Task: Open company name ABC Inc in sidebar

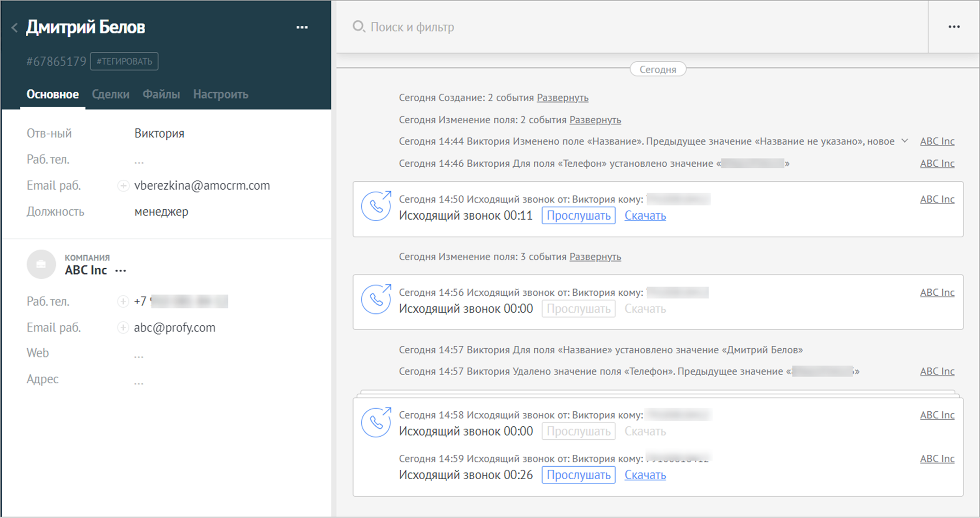Action: click(x=86, y=270)
